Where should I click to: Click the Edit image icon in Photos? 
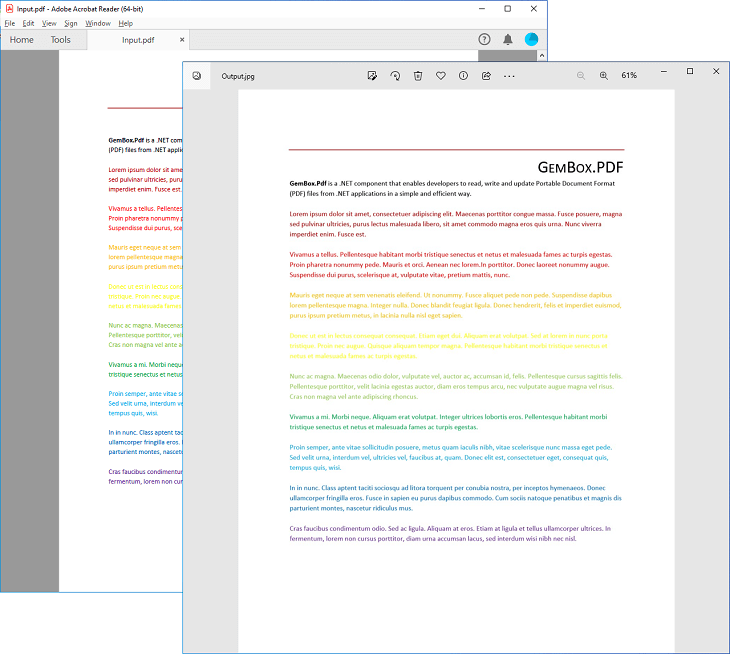tap(372, 76)
